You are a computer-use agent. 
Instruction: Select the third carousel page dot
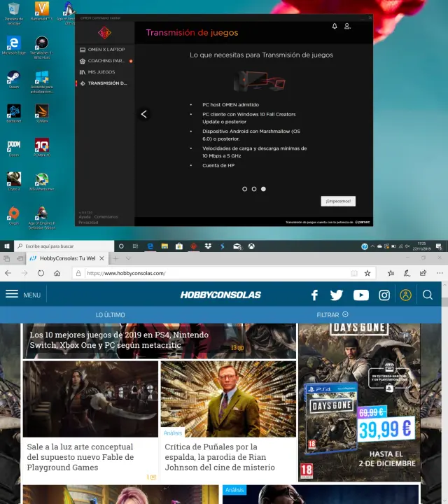point(263,189)
